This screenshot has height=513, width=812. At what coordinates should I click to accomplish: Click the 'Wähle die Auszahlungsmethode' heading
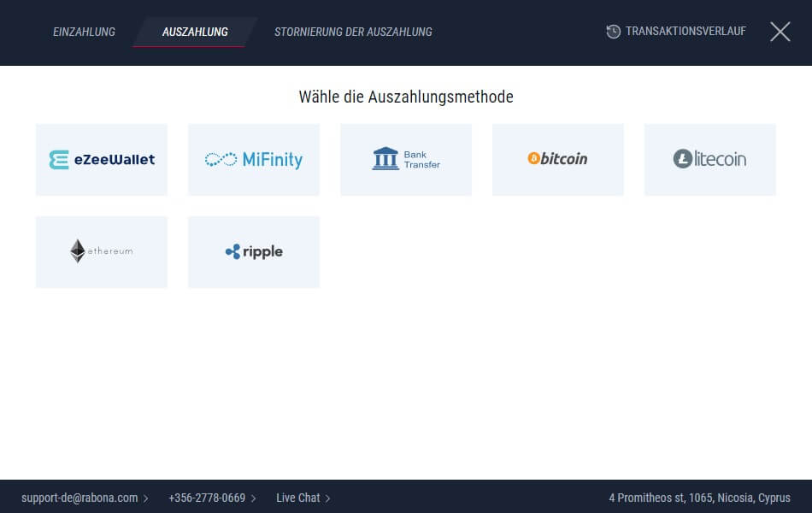pyautogui.click(x=406, y=97)
